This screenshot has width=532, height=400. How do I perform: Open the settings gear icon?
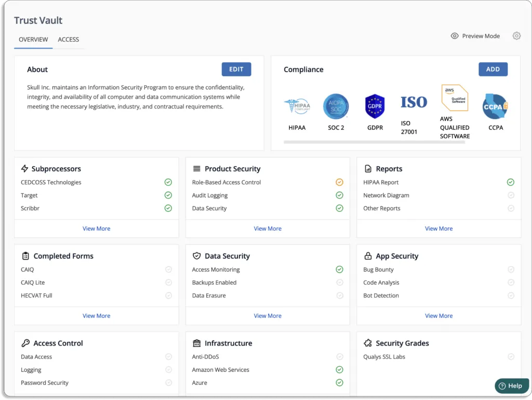[x=516, y=36]
